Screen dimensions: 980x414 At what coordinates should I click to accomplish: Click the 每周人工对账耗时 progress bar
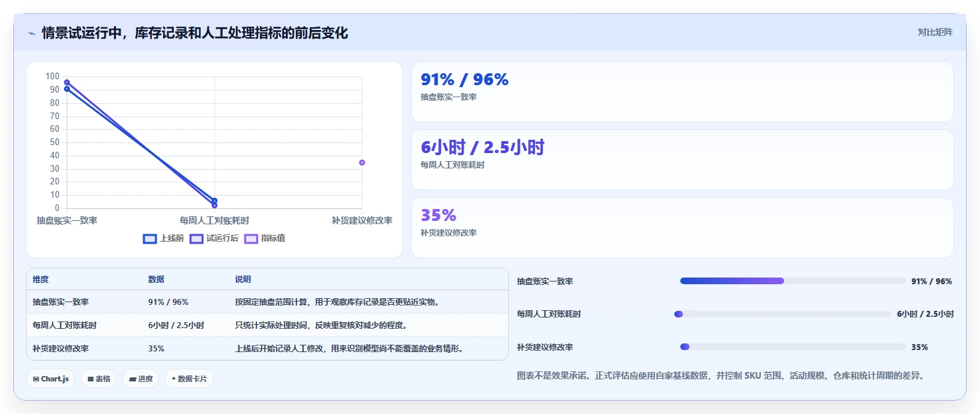pyautogui.click(x=783, y=314)
